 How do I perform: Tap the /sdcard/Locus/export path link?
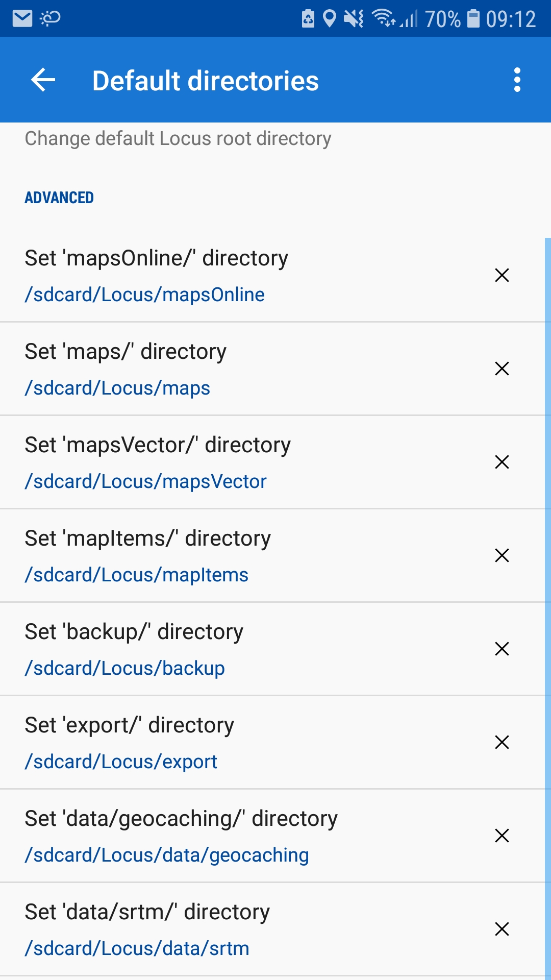point(121,762)
